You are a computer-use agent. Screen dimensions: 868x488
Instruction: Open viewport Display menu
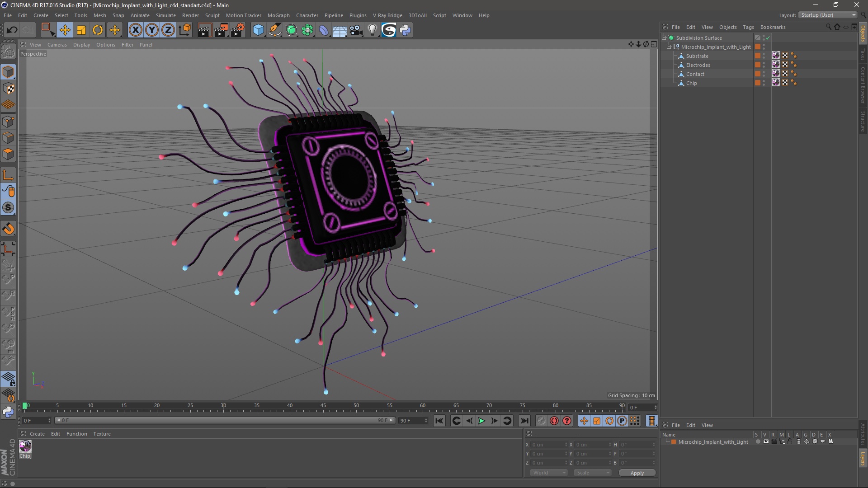click(81, 45)
